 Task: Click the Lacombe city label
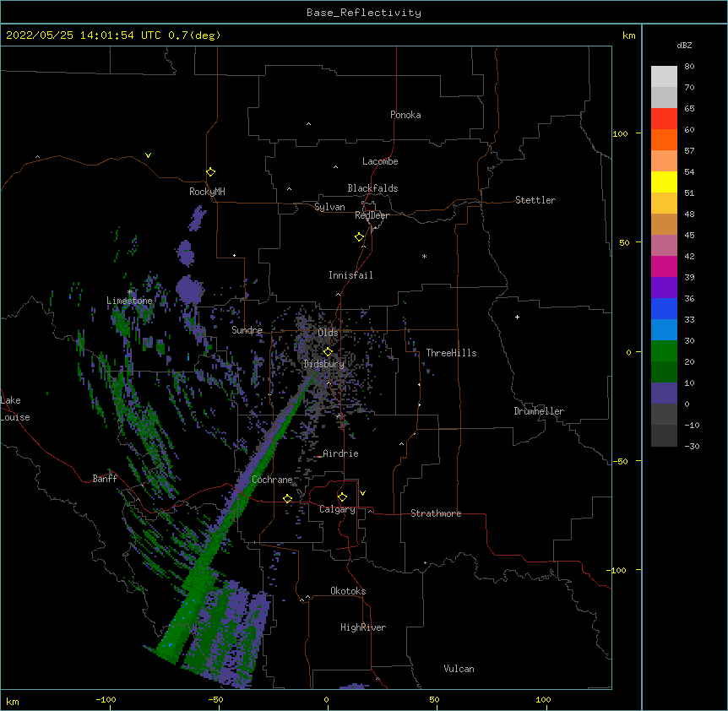tap(380, 161)
